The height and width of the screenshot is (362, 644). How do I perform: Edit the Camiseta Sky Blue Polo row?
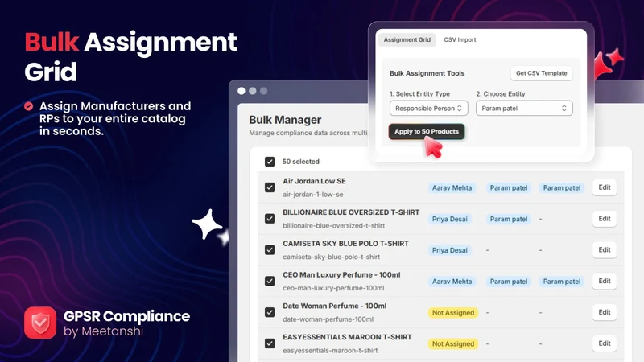tap(605, 250)
